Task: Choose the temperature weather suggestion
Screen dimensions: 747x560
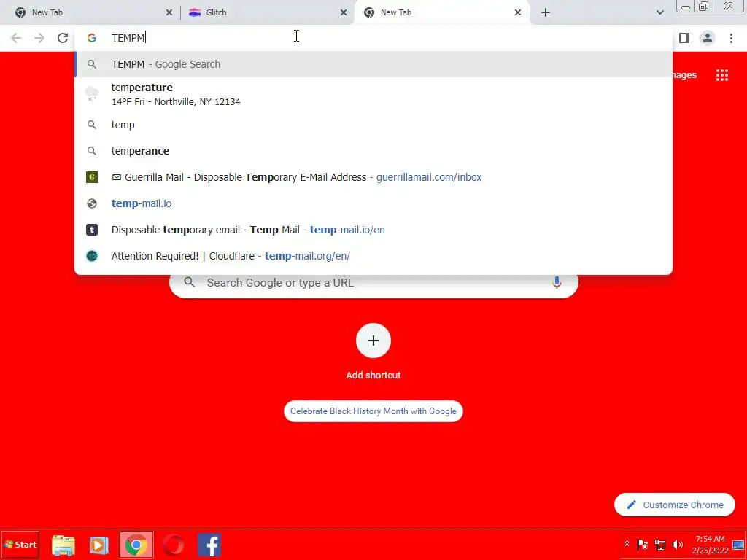Action: [373, 94]
